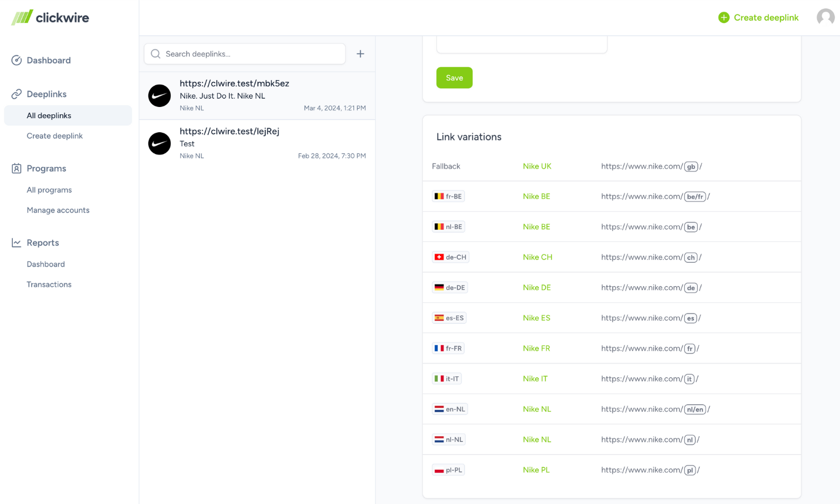
Task: Click the nl-BE Belgium flag tag
Action: [x=449, y=227]
